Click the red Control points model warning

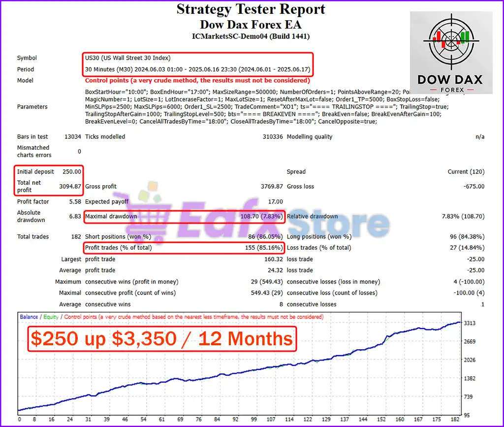pyautogui.click(x=197, y=80)
